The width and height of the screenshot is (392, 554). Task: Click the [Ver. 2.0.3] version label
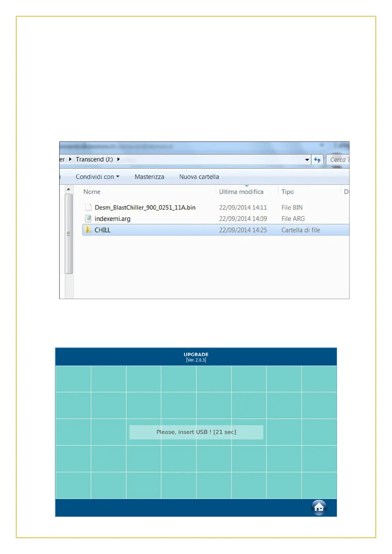(196, 360)
